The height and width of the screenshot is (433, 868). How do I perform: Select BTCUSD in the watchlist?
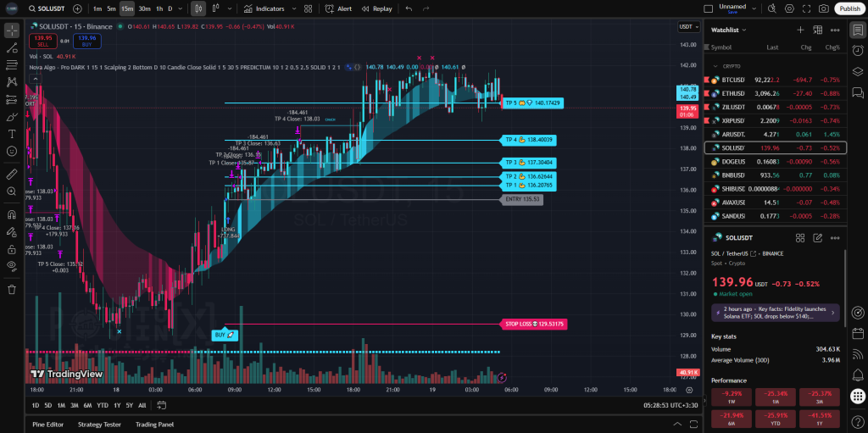pyautogui.click(x=775, y=80)
